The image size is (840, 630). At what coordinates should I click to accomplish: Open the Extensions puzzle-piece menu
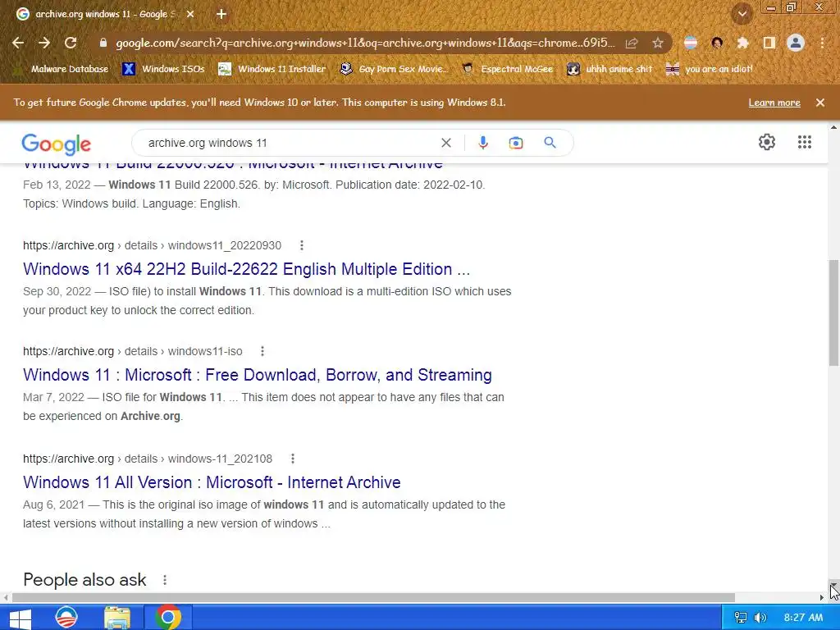(742, 43)
